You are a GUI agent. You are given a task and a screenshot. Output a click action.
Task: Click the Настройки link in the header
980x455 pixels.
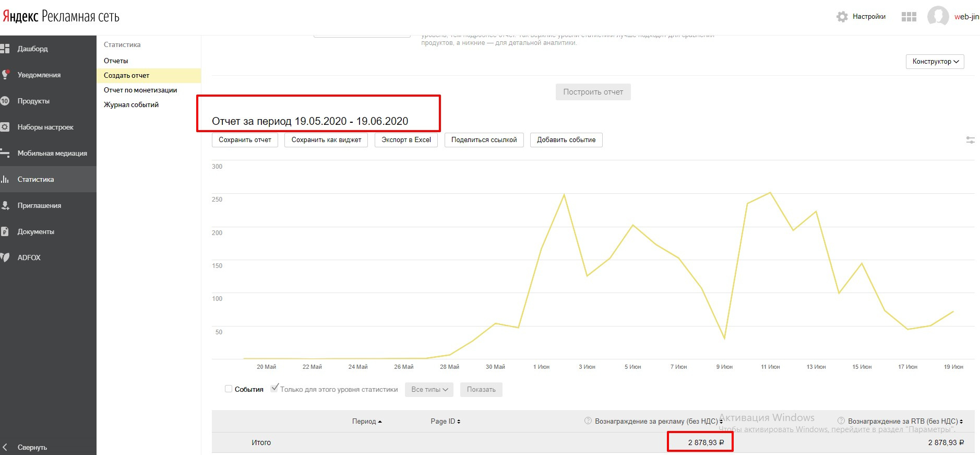click(869, 17)
